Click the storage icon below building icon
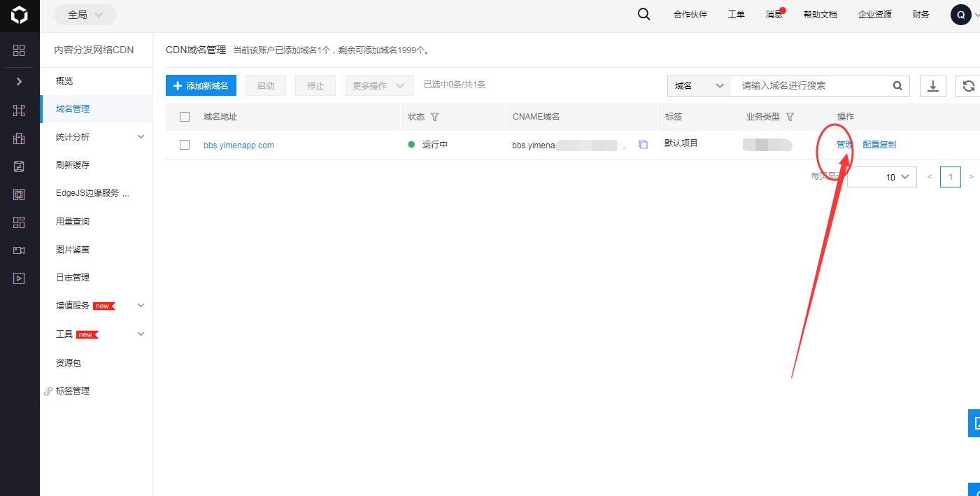This screenshot has width=980, height=496. pyautogui.click(x=19, y=166)
